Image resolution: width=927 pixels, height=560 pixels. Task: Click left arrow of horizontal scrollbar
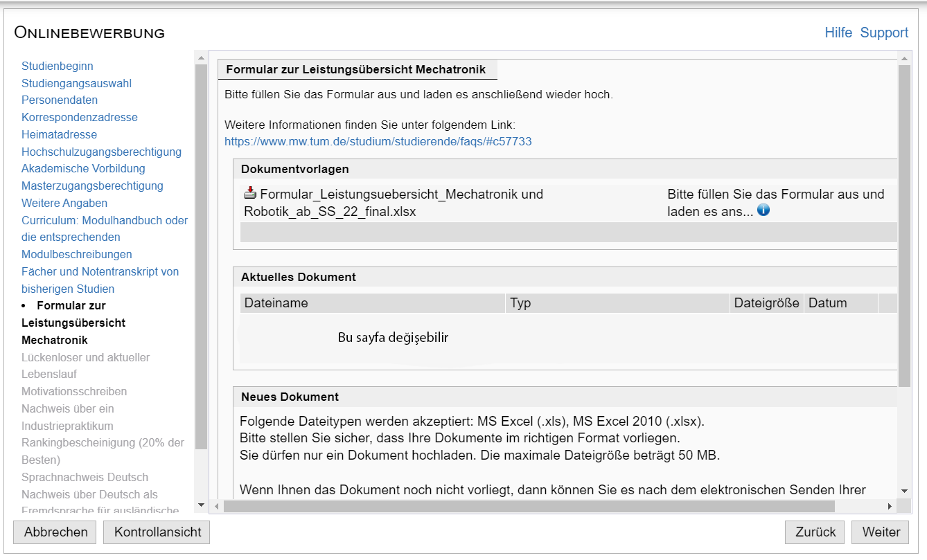point(216,507)
